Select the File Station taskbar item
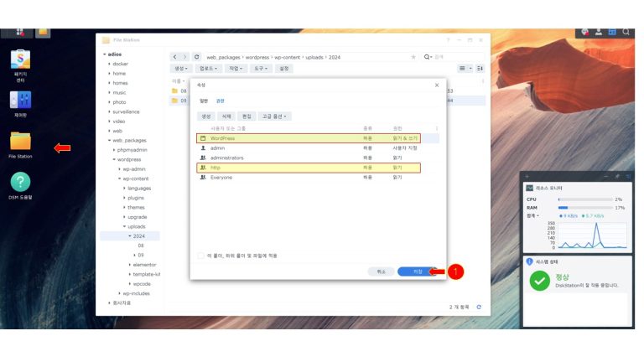The height and width of the screenshot is (362, 644). [x=43, y=33]
